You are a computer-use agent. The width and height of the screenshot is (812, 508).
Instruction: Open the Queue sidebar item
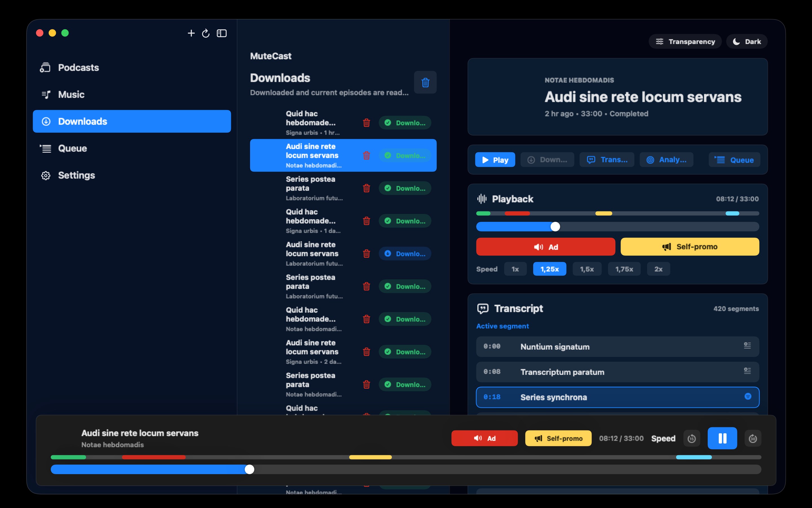[x=132, y=148]
